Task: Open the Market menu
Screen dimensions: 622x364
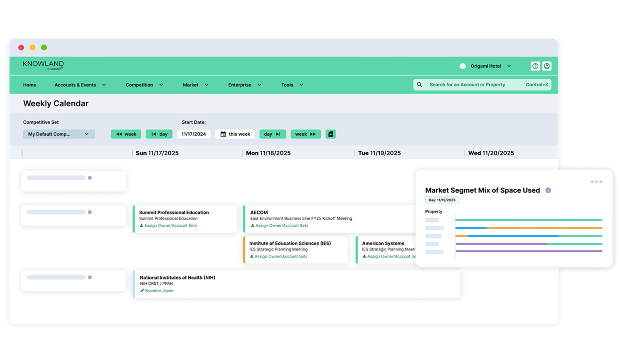Action: click(196, 85)
